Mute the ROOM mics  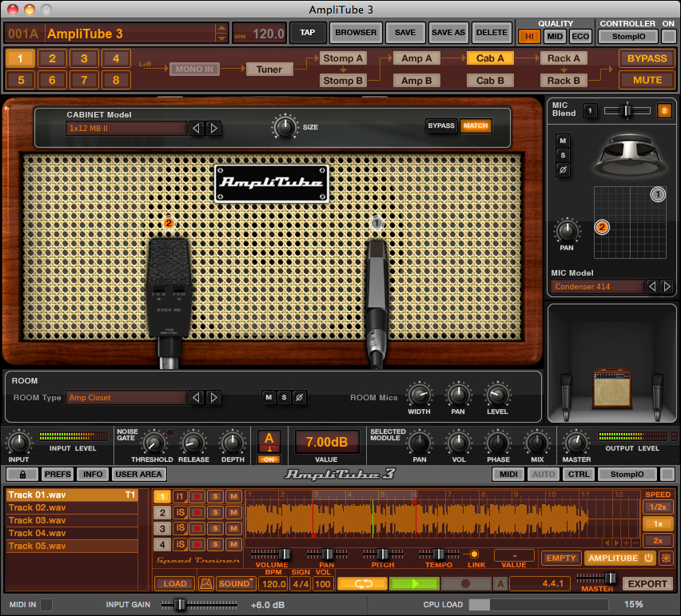[x=269, y=397]
